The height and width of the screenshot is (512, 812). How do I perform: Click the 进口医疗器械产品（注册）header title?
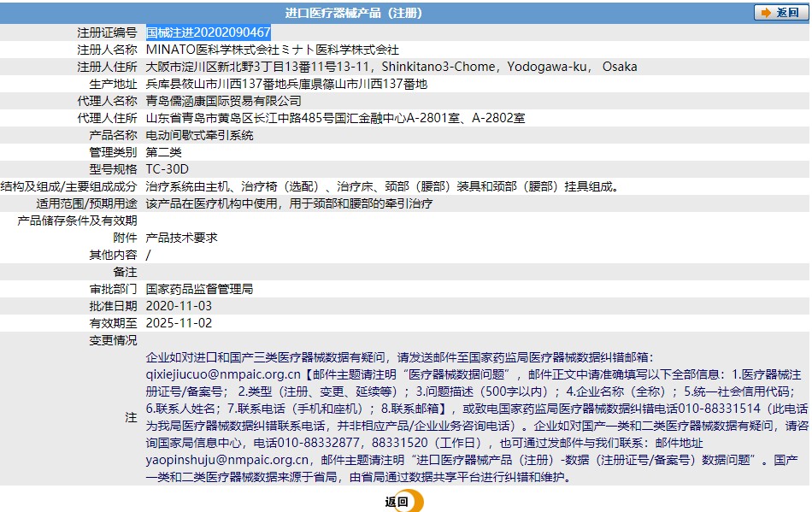point(354,13)
